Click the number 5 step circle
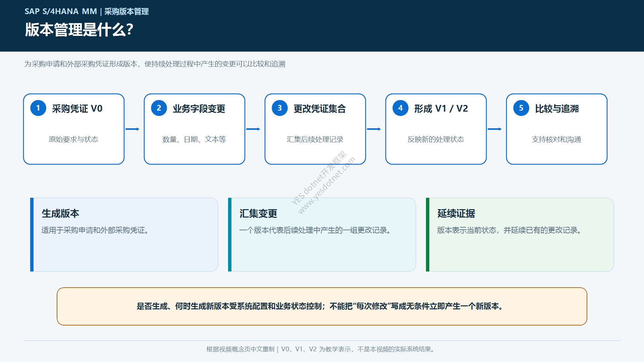Viewport: 644px width, 362px height. pos(521,108)
